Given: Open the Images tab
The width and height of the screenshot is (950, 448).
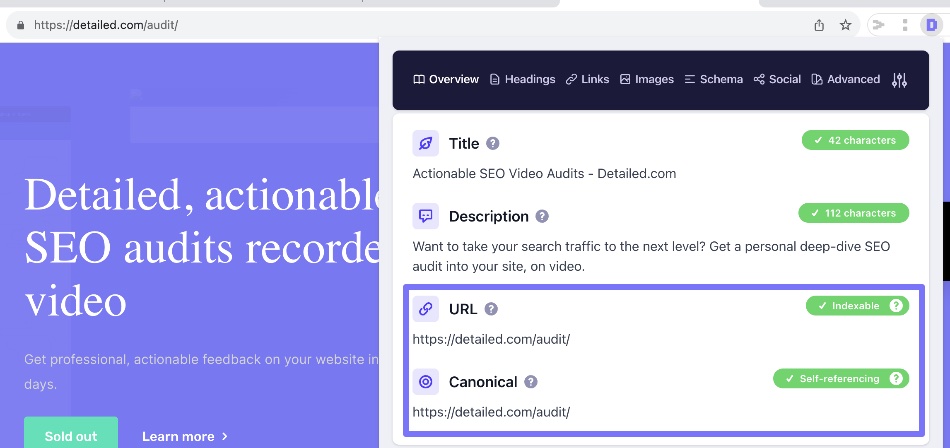Looking at the screenshot, I should 646,79.
